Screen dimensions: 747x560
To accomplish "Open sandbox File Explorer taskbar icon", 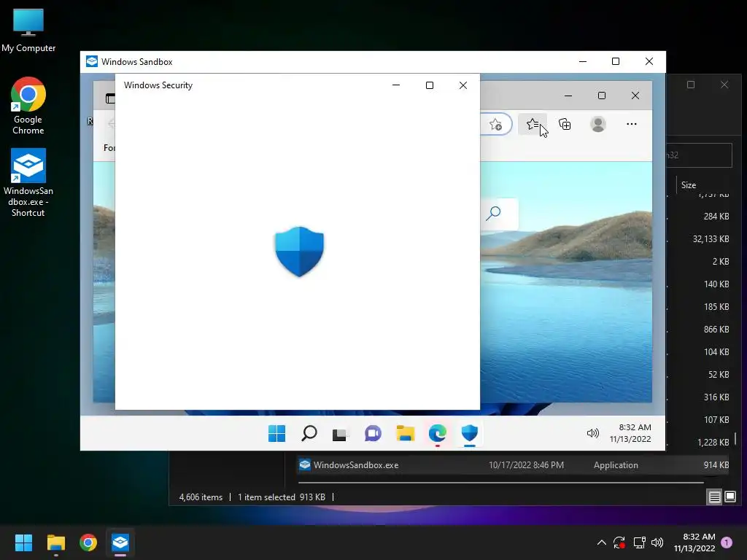I will click(x=406, y=433).
